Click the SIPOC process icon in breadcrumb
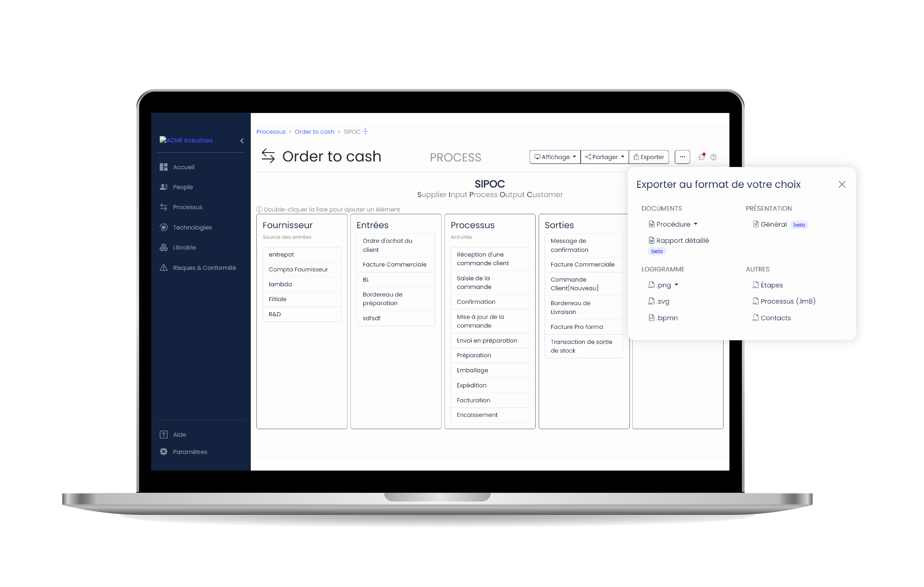The height and width of the screenshot is (587, 924). click(366, 131)
